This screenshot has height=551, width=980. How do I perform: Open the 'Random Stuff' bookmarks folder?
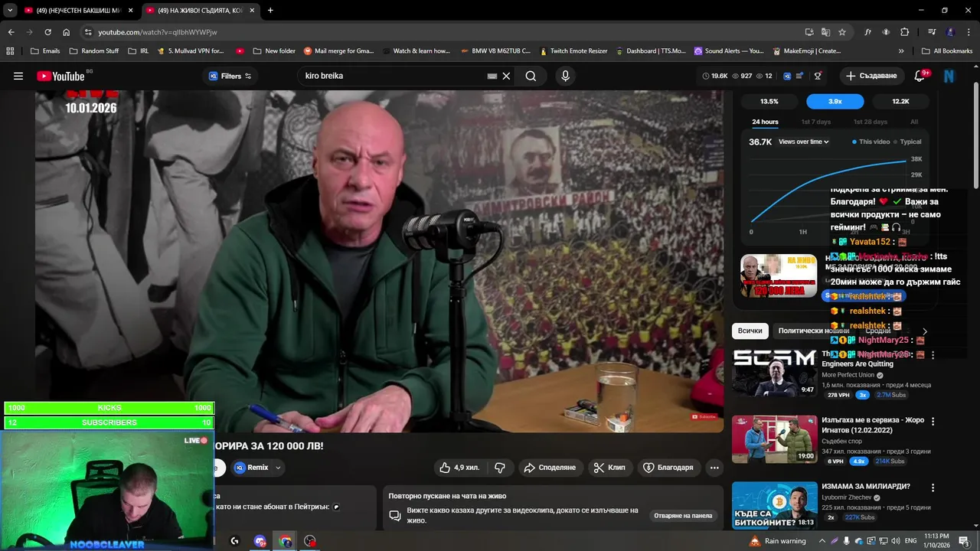click(x=93, y=51)
